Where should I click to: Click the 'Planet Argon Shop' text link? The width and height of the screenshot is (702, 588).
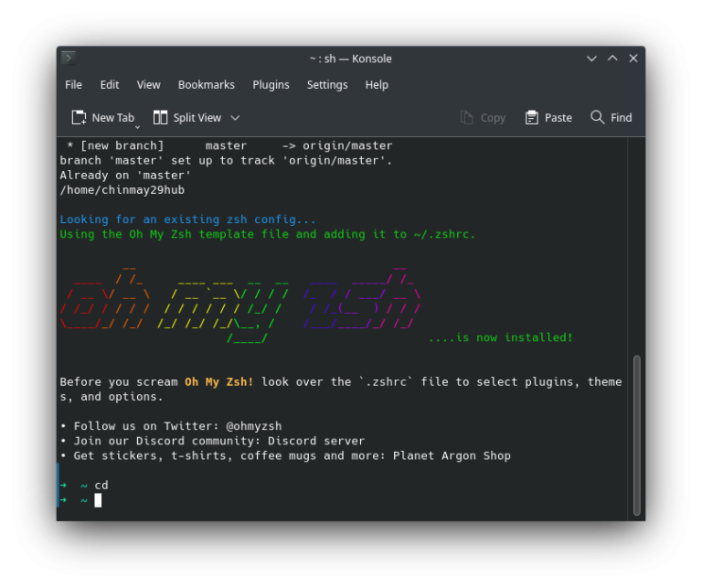452,455
